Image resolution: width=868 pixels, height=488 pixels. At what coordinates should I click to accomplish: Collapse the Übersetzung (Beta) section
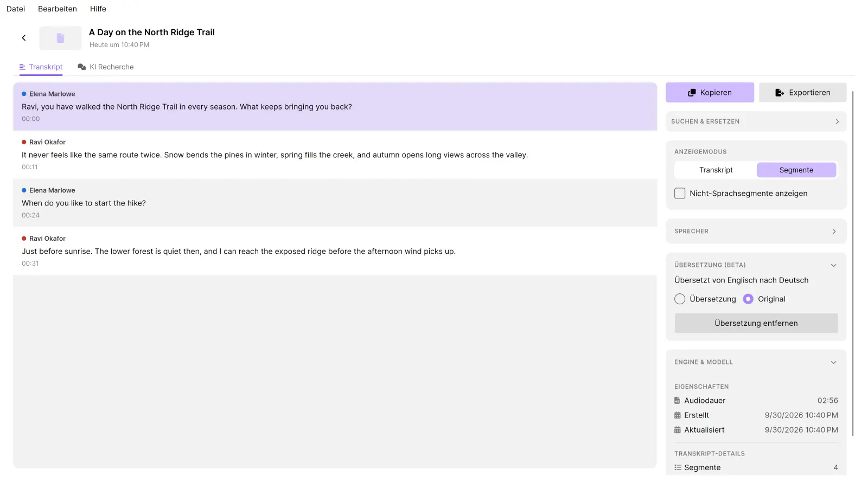pos(833,265)
